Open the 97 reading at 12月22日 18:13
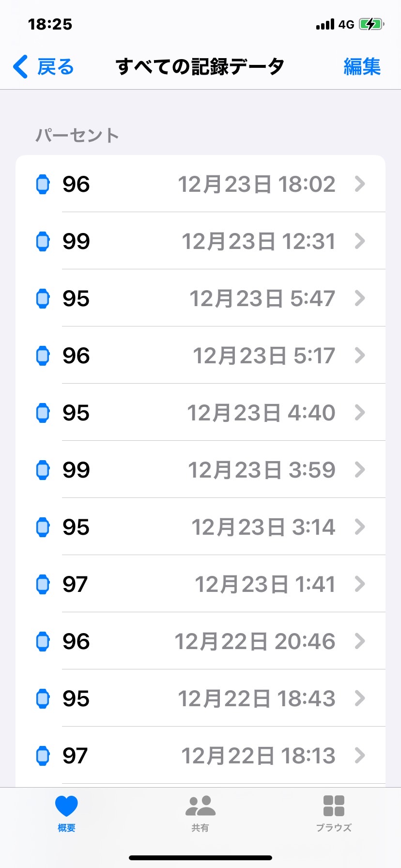This screenshot has height=868, width=401. [x=75, y=756]
